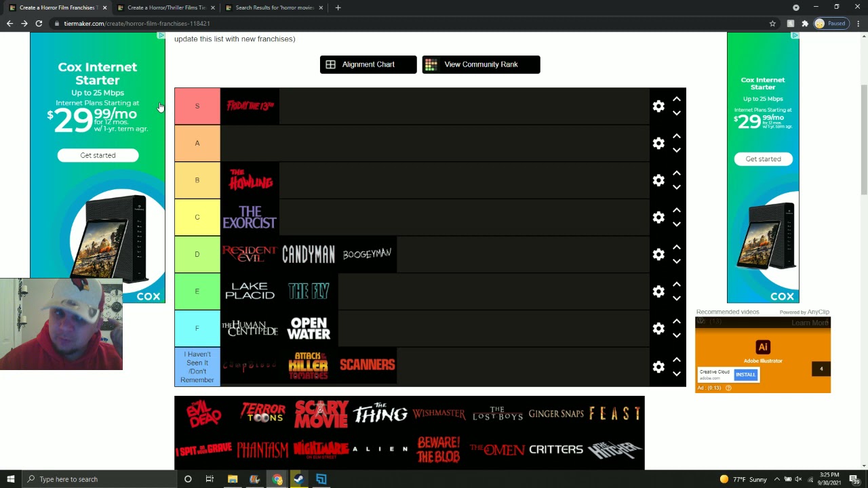Image resolution: width=868 pixels, height=488 pixels.
Task: Close the Search Results tab
Action: tap(321, 7)
